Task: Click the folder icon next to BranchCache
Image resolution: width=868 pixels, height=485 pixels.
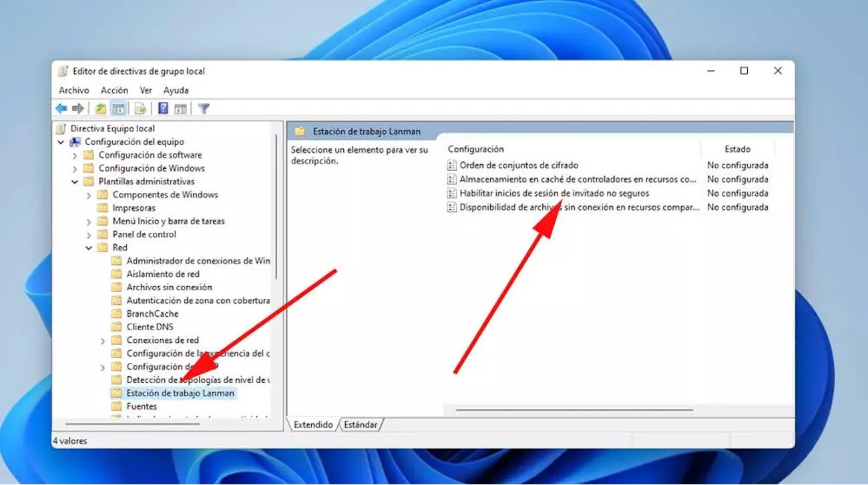Action: (x=116, y=314)
